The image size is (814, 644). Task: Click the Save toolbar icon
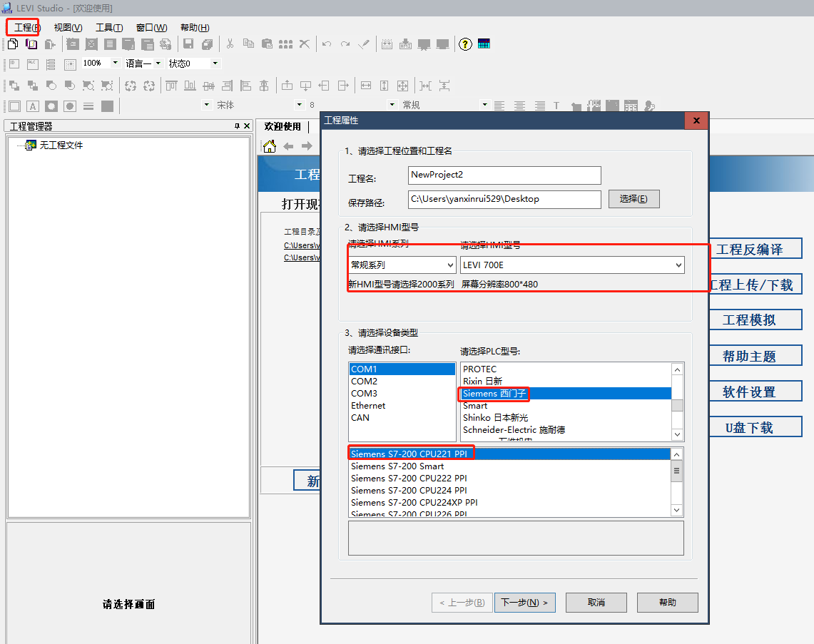coord(188,44)
